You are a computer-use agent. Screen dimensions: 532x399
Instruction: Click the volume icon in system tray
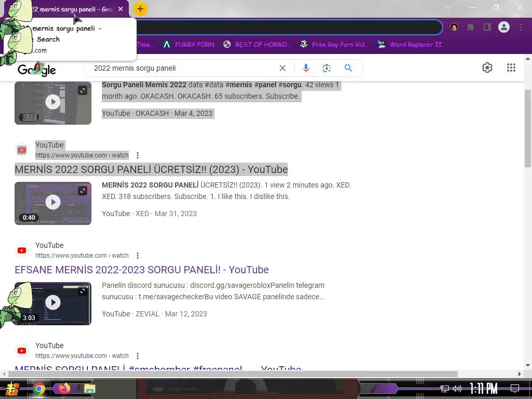(x=457, y=389)
